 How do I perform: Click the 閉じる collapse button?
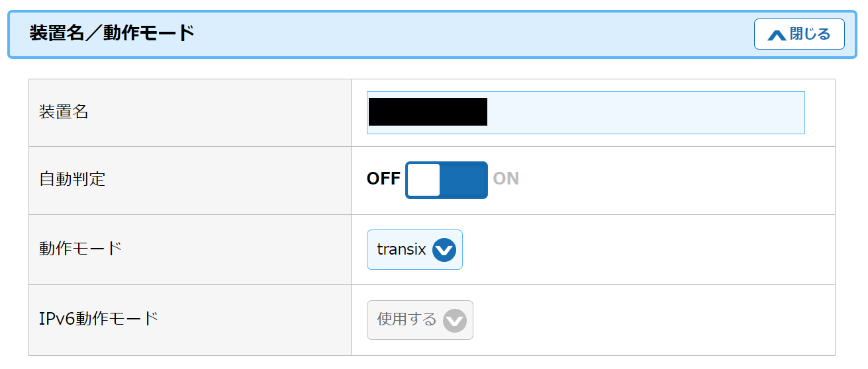click(798, 34)
